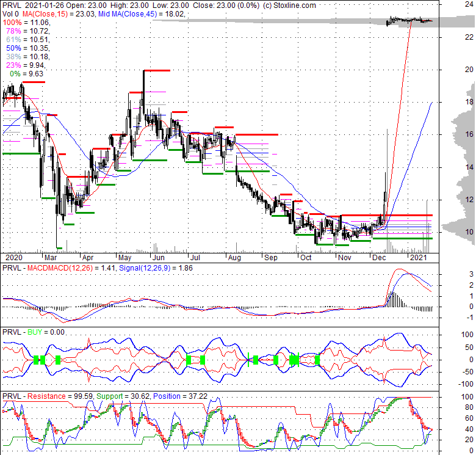The image size is (476, 455).
Task: Click the 22 price axis label
Action: [x=469, y=37]
